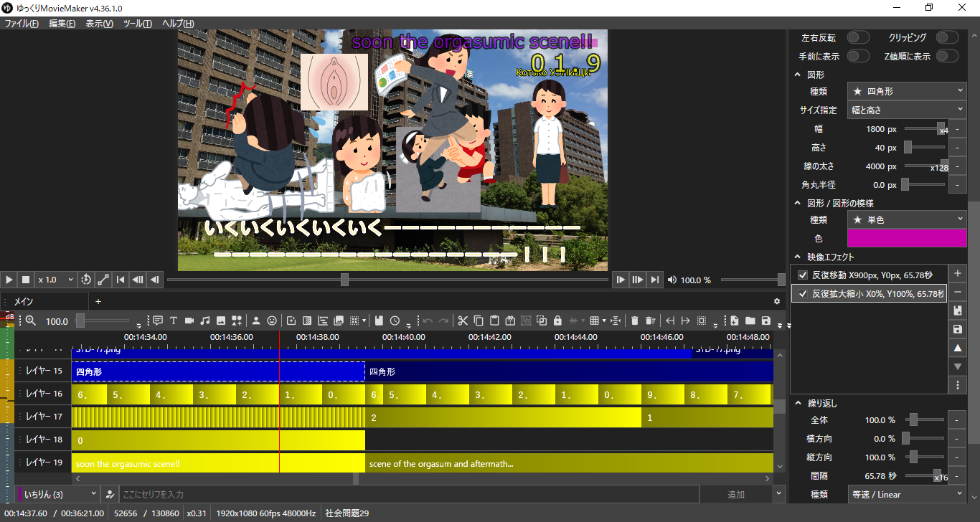Open the ファイル(F) menu
980x522 pixels.
(22, 24)
